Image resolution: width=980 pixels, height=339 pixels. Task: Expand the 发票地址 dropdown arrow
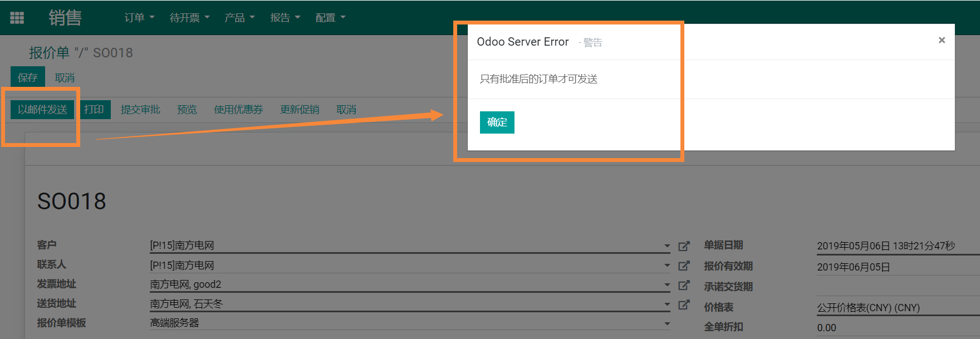click(667, 285)
